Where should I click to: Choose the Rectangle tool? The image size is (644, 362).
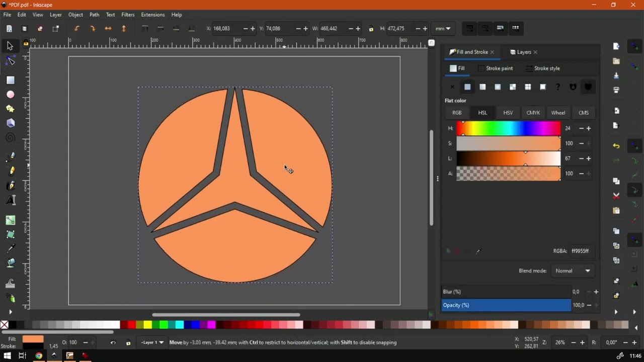tap(10, 80)
